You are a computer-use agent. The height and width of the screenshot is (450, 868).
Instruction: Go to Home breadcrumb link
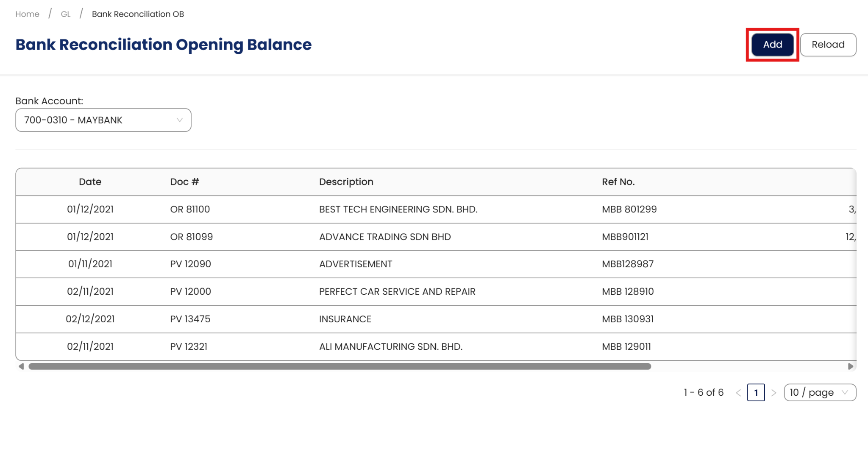27,14
